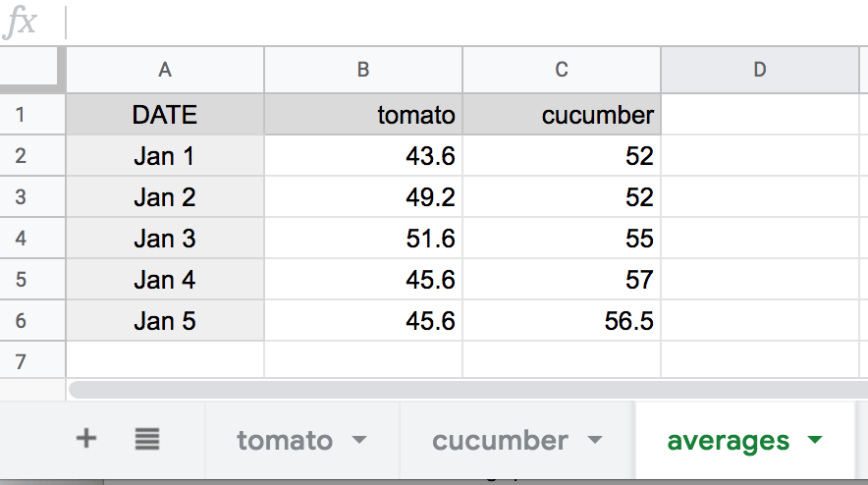This screenshot has width=868, height=485.
Task: Select column B header
Action: coord(363,70)
